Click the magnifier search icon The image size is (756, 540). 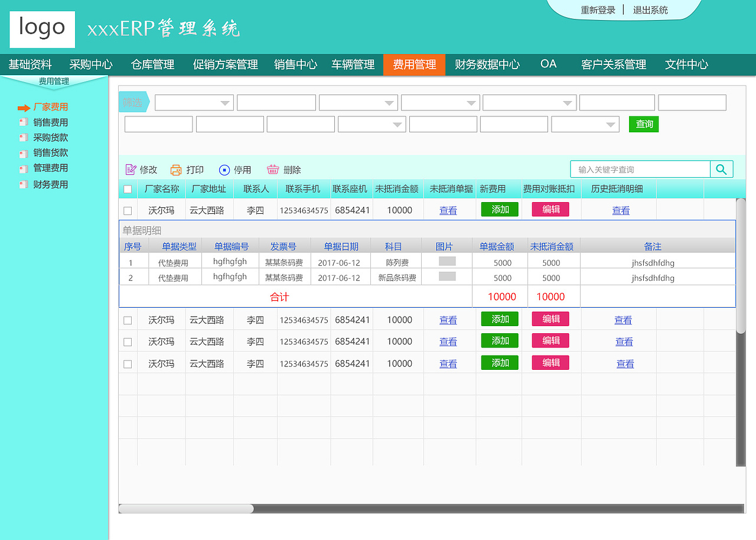point(721,169)
